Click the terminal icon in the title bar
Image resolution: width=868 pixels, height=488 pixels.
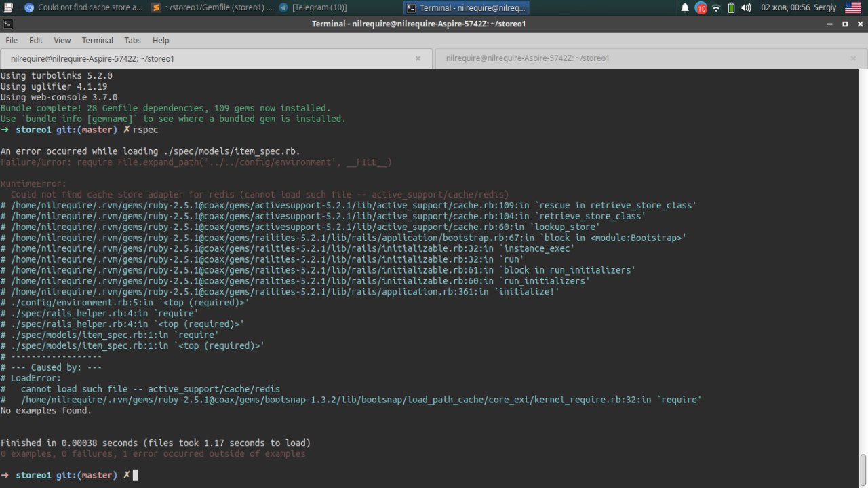coord(7,24)
